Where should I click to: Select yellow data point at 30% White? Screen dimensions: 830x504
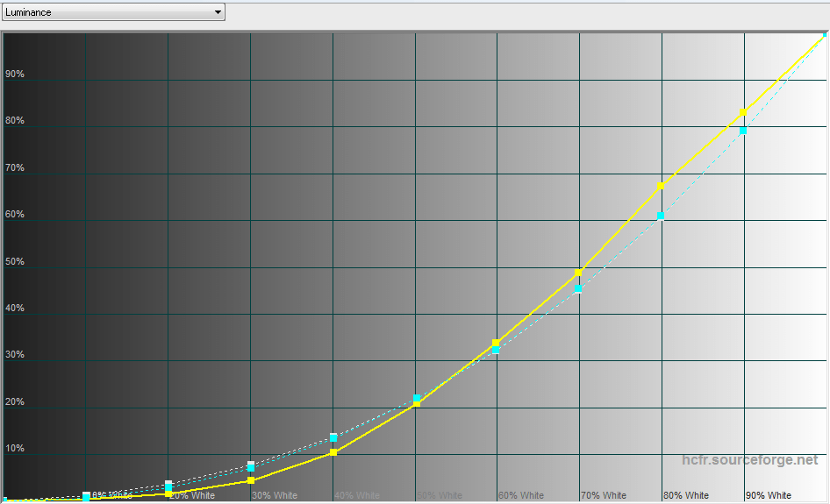coord(251,480)
